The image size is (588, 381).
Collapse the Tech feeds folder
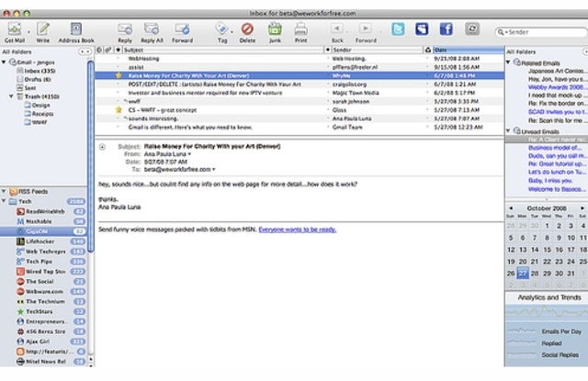4,201
